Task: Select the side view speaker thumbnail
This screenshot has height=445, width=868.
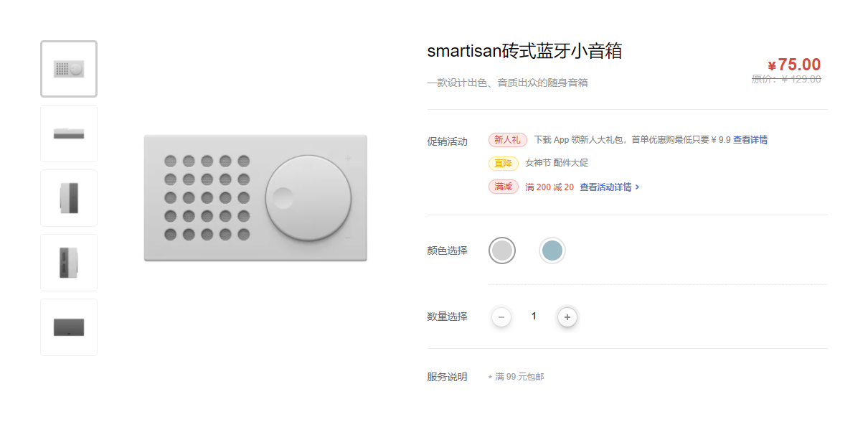Action: pyautogui.click(x=69, y=198)
